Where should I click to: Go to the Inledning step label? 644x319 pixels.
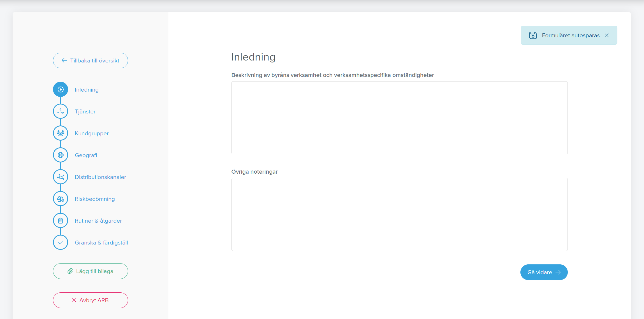click(x=87, y=90)
